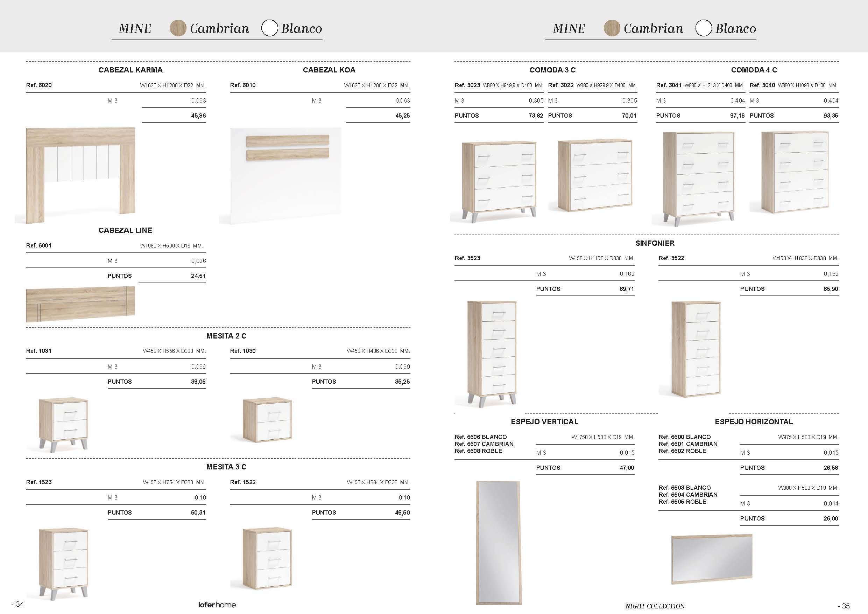Click the 39,06 points value for Ref. 1031
The width and height of the screenshot is (868, 614).
(198, 382)
